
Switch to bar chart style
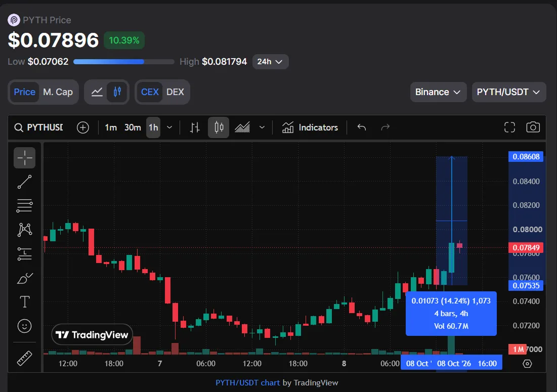pyautogui.click(x=195, y=127)
